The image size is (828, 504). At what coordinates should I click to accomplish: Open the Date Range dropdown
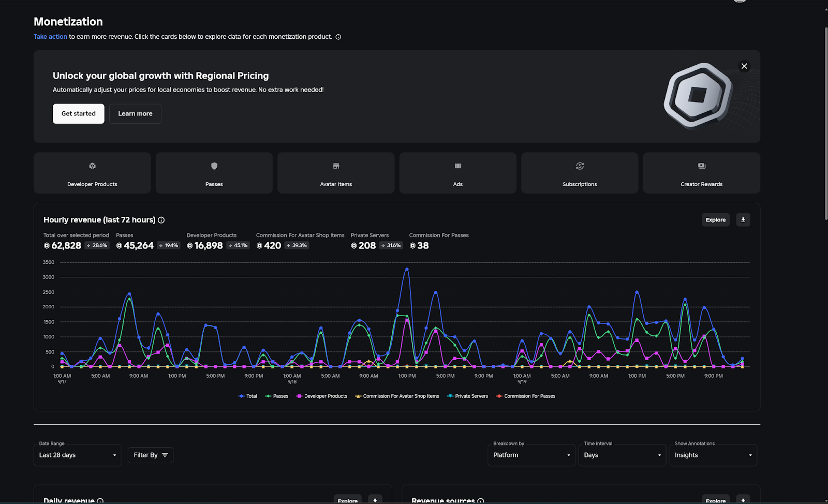coord(77,455)
